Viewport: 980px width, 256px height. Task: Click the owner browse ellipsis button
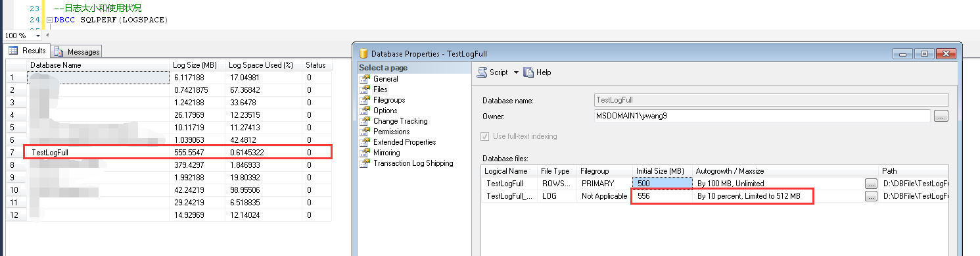point(941,116)
